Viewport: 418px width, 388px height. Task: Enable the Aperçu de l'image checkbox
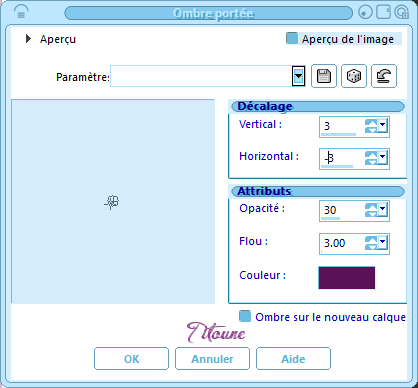[292, 38]
